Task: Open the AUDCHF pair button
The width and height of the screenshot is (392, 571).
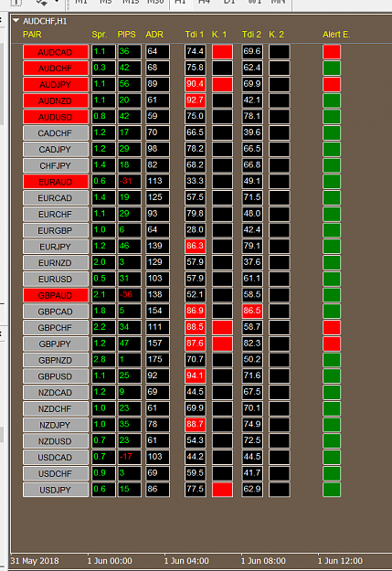Action: [x=56, y=69]
